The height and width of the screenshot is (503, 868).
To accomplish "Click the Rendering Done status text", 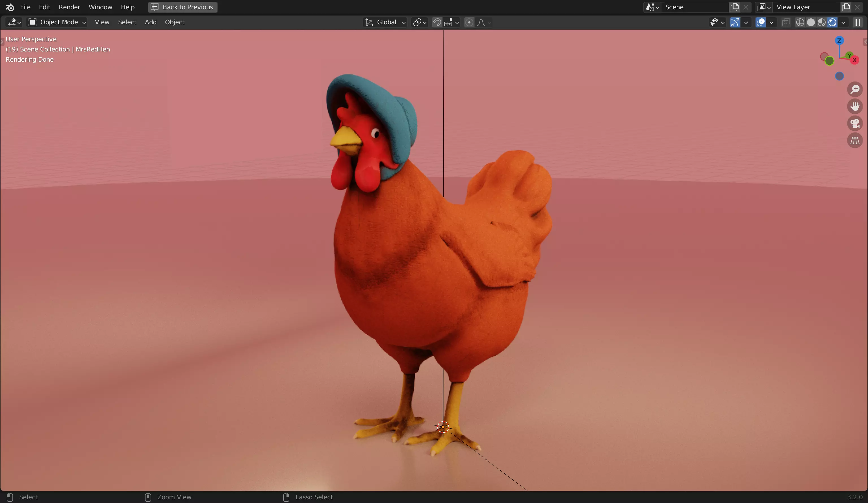I will [x=30, y=60].
